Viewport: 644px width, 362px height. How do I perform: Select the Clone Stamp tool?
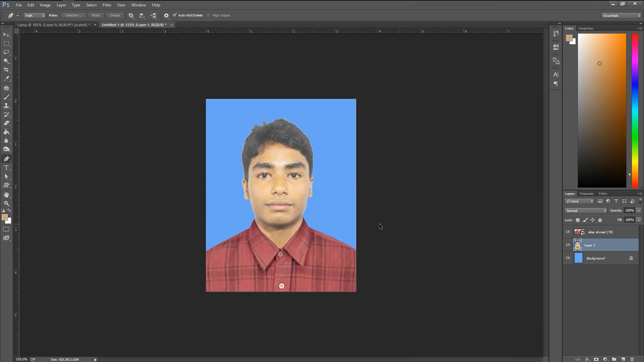(x=6, y=106)
